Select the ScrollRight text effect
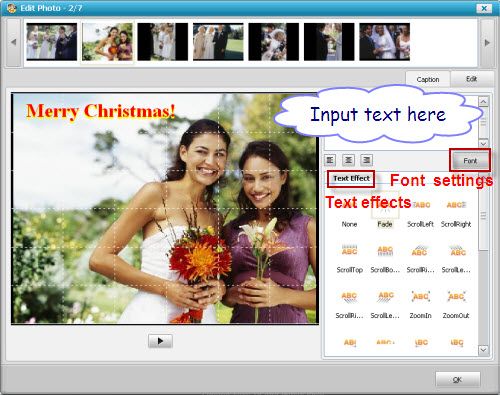The width and height of the screenshot is (500, 395). 456,213
